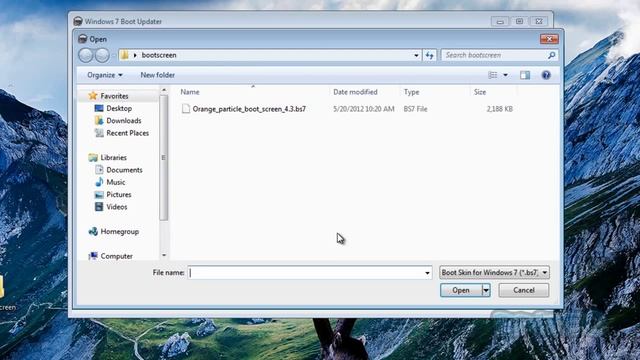Click the Homegroup icon
The height and width of the screenshot is (360, 640).
click(x=93, y=231)
